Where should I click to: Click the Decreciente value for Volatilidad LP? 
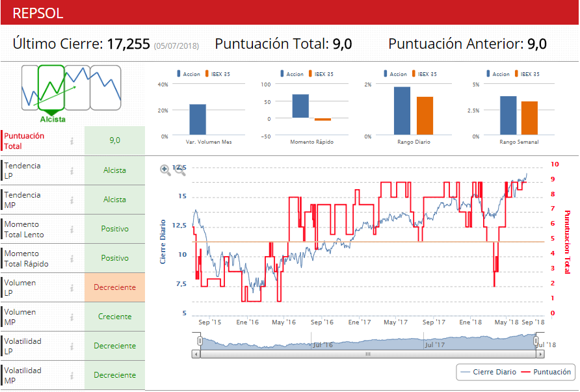pyautogui.click(x=114, y=346)
